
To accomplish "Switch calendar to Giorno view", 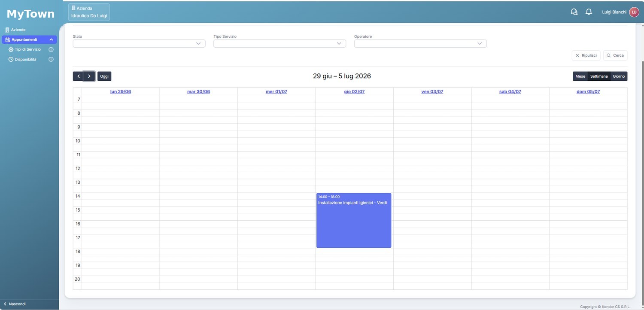I will click(x=619, y=76).
